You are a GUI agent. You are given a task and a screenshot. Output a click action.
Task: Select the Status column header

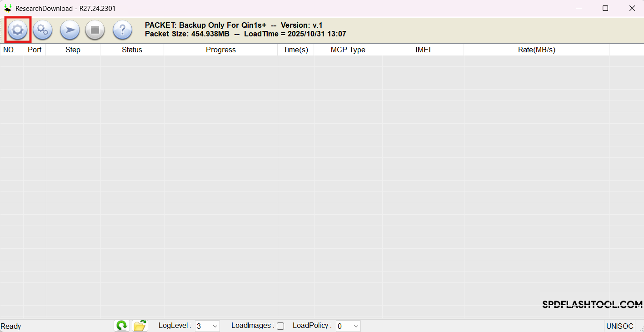[x=131, y=50]
